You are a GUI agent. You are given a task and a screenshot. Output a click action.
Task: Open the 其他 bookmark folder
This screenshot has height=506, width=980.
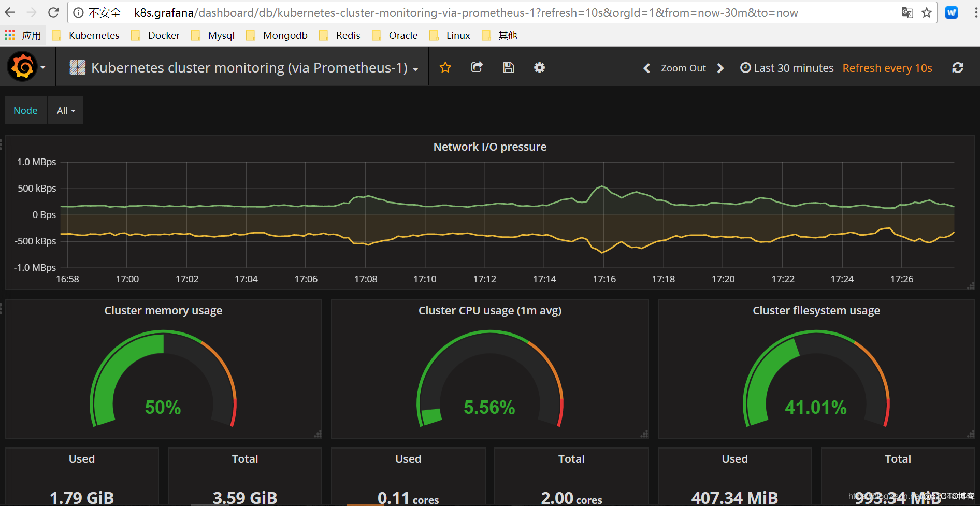pos(500,35)
